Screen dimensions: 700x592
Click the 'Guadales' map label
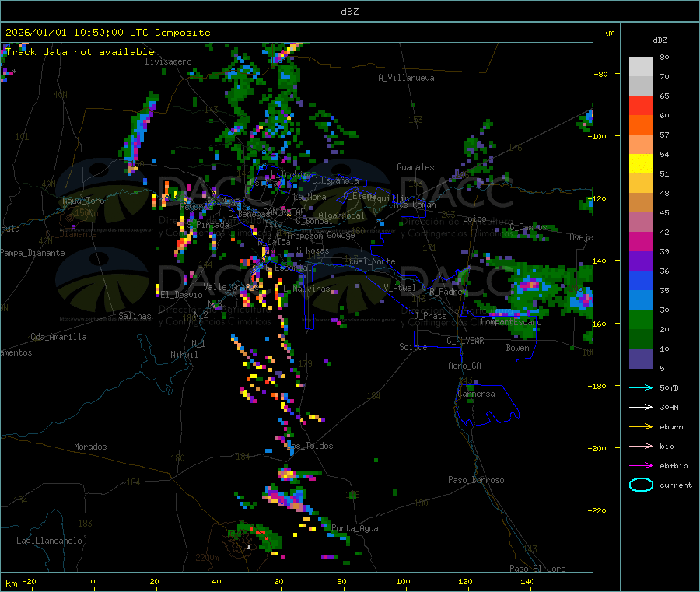click(415, 167)
